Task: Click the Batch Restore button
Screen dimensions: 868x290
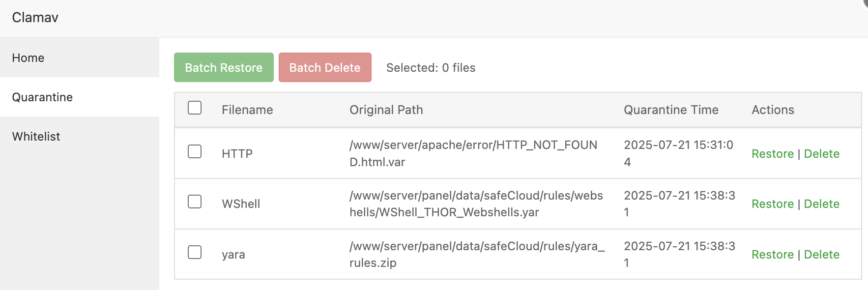Action: (x=224, y=67)
